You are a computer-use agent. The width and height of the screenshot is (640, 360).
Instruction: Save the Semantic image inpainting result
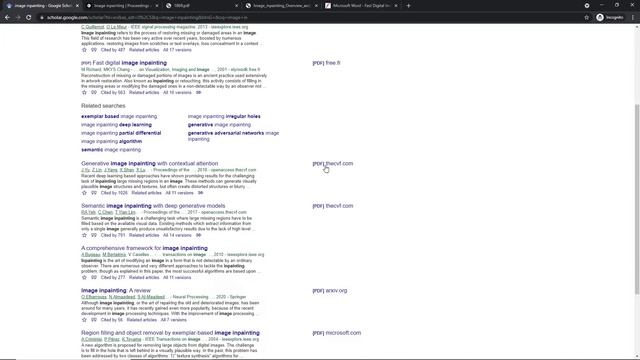tap(84, 235)
